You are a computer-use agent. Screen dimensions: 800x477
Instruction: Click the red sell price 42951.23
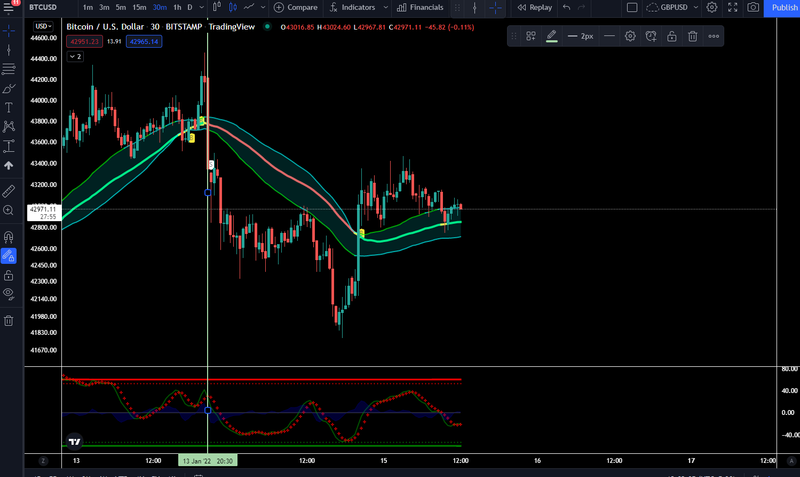tap(85, 42)
